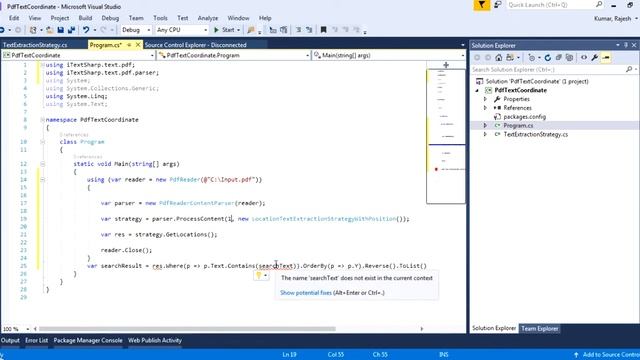Switch to the Team Explorer tab
The image size is (640, 360).
pyautogui.click(x=540, y=329)
